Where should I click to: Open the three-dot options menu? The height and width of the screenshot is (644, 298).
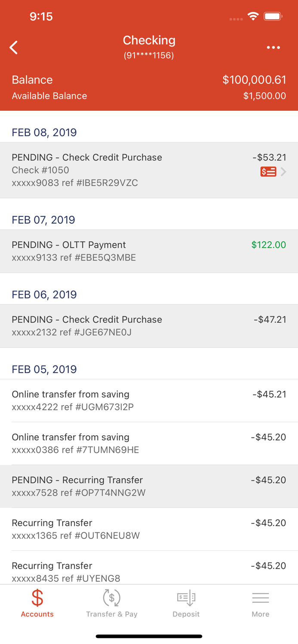pyautogui.click(x=273, y=48)
